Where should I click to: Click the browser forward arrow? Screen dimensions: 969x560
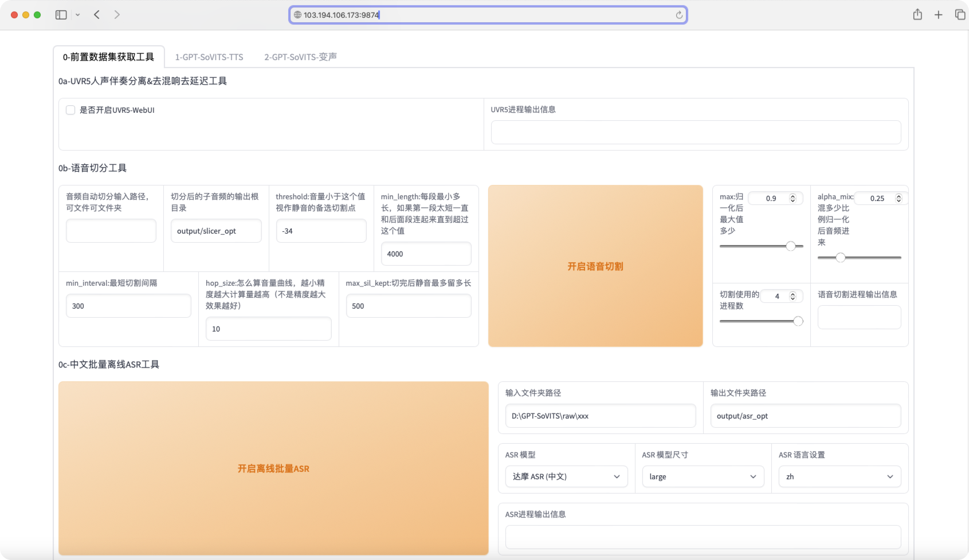[117, 15]
